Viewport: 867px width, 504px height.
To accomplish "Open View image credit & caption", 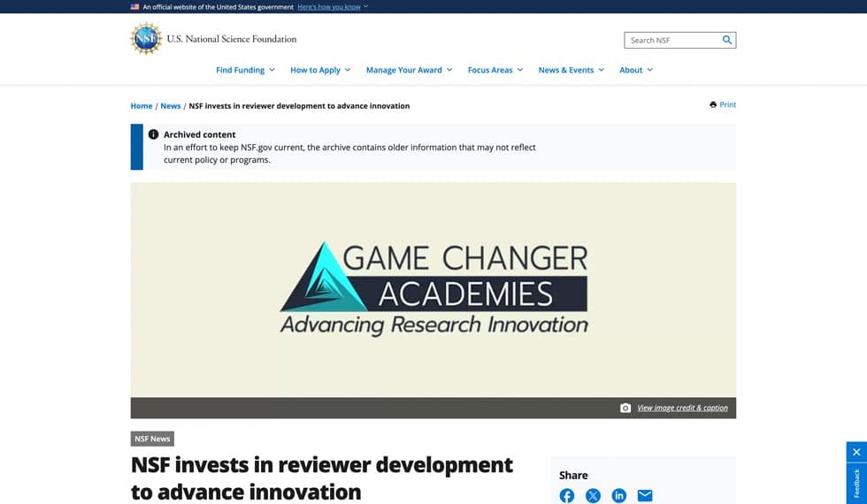I will pyautogui.click(x=682, y=408).
